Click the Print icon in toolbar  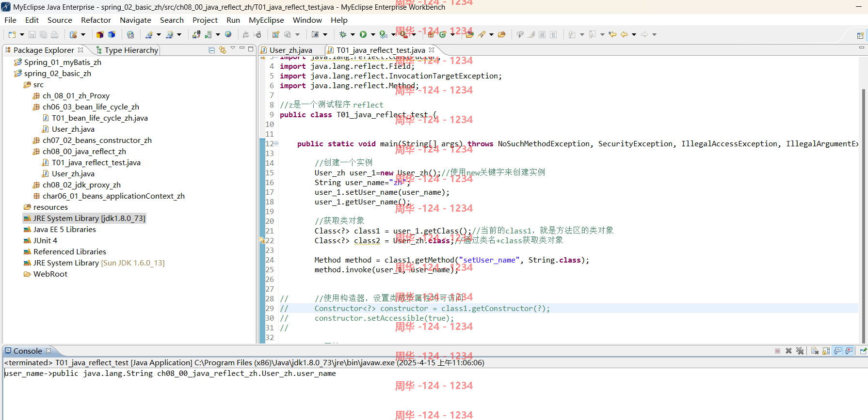(54, 34)
